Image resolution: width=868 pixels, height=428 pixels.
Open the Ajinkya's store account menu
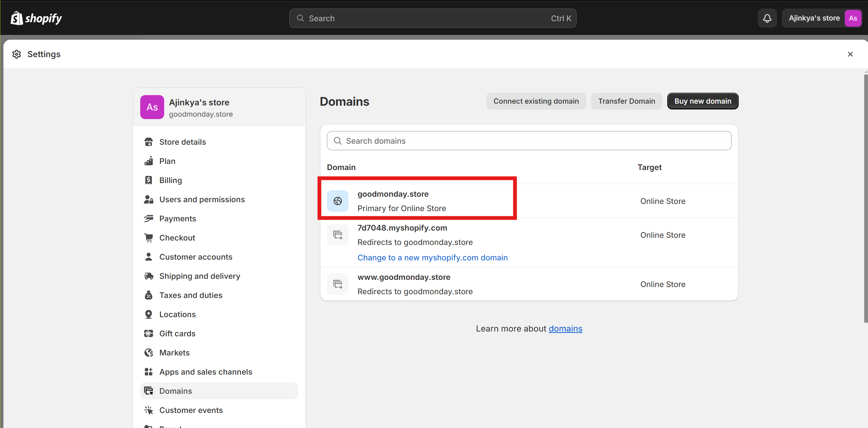click(821, 18)
